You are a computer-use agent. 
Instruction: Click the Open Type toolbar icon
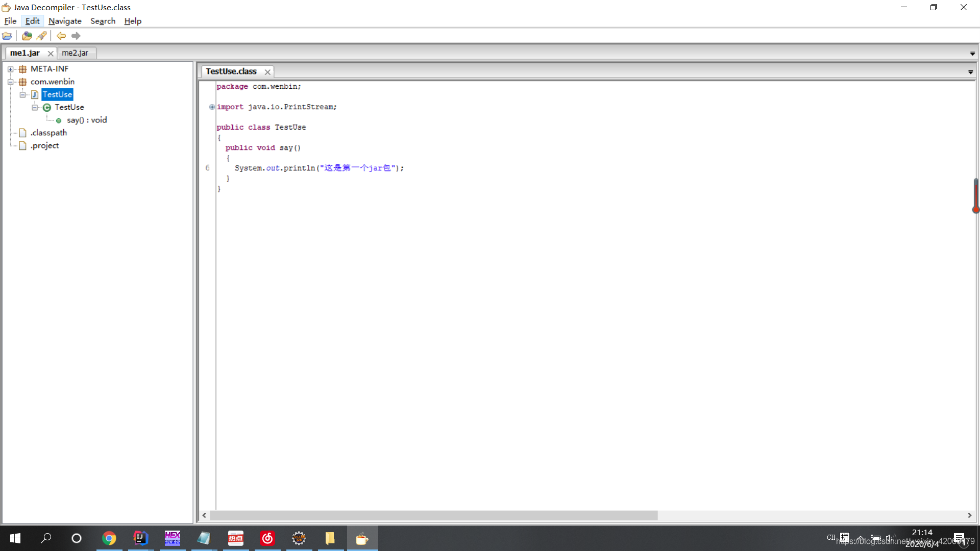click(27, 36)
